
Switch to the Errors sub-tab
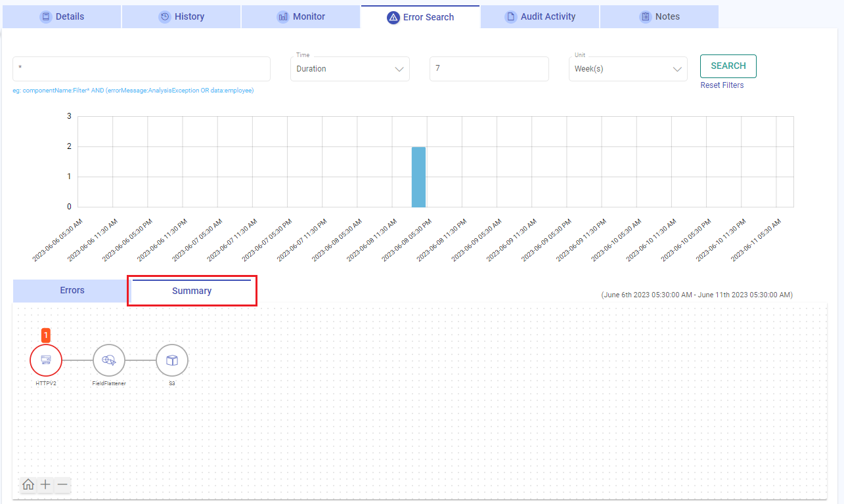(72, 291)
